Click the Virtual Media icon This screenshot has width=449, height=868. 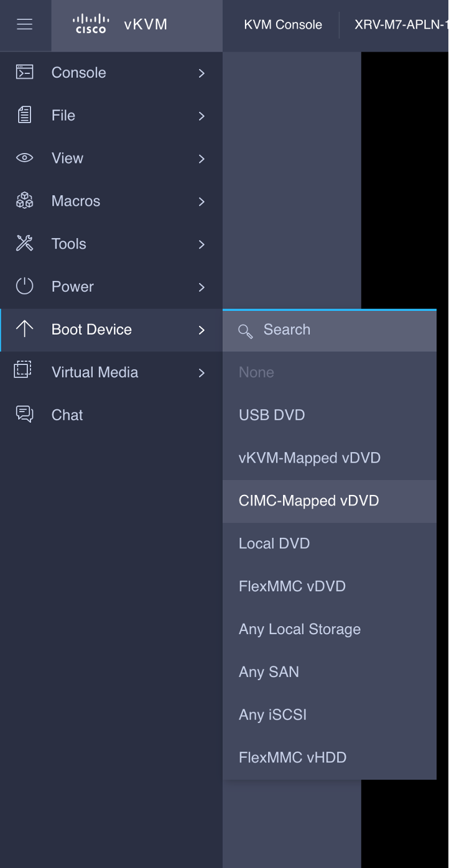pos(23,369)
